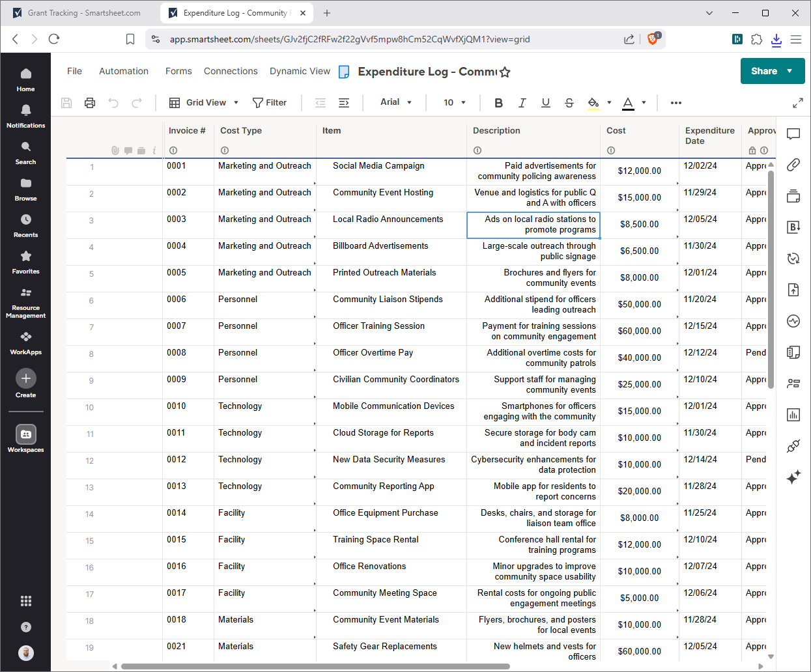Click the Favorite star next to sheet title

(505, 72)
